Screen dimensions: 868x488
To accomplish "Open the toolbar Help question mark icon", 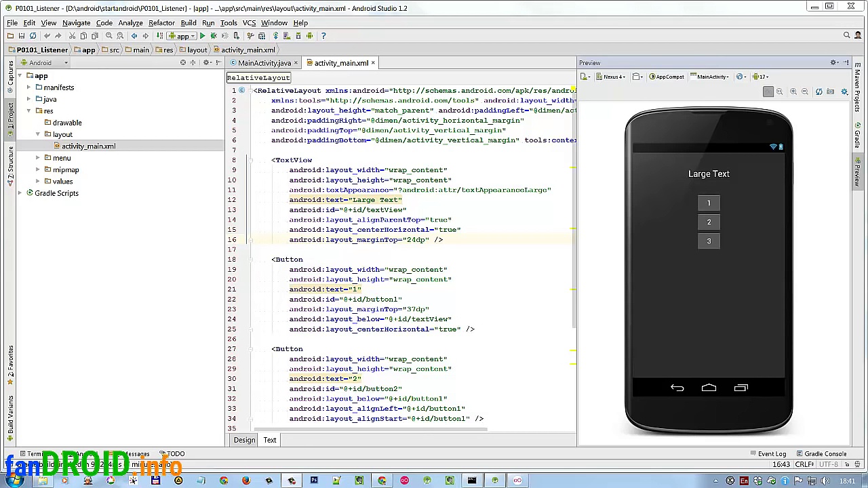I will click(x=323, y=36).
